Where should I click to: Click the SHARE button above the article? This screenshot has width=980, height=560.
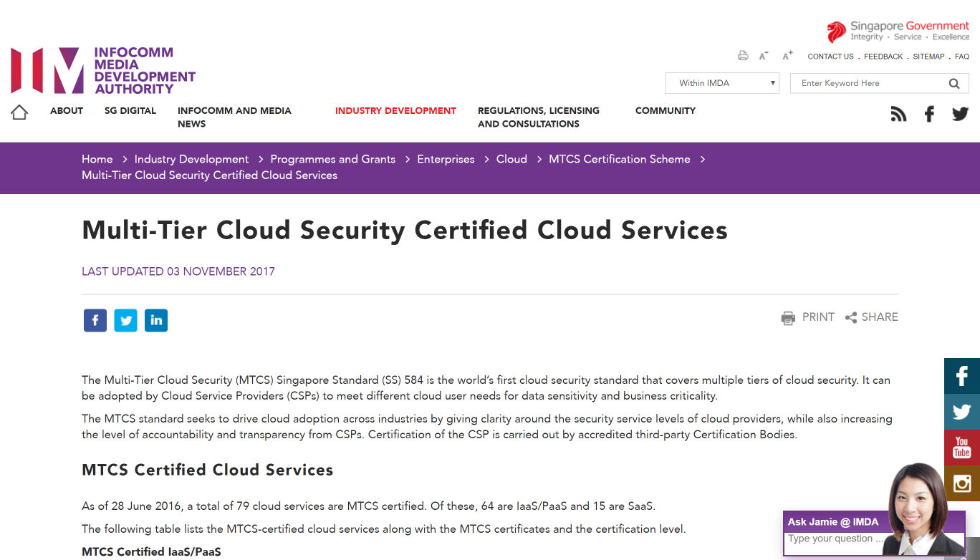tap(871, 317)
